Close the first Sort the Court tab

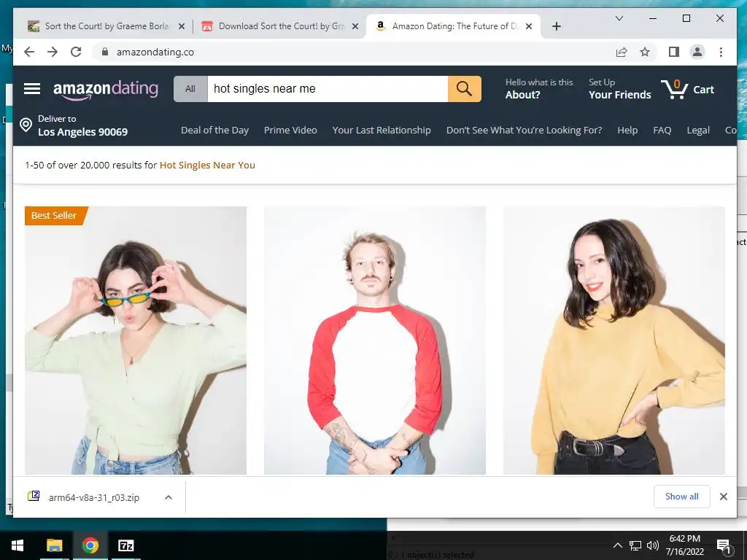click(x=182, y=26)
